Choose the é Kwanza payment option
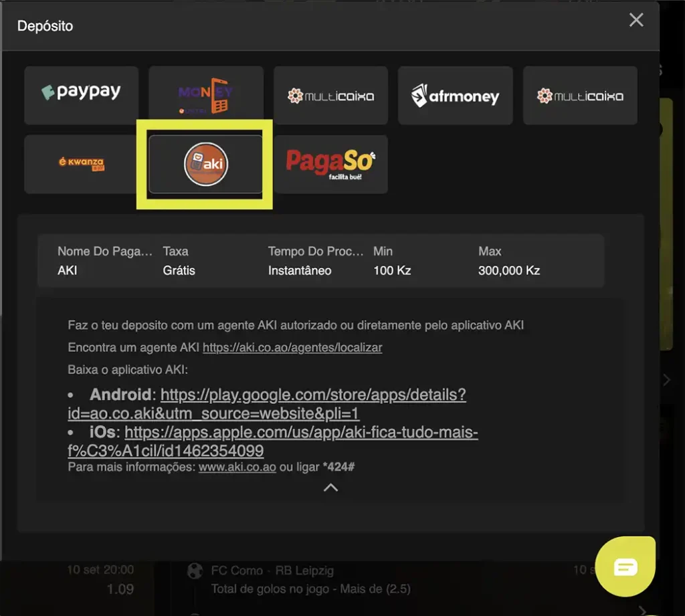Screen dimensions: 685x616 [x=81, y=164]
